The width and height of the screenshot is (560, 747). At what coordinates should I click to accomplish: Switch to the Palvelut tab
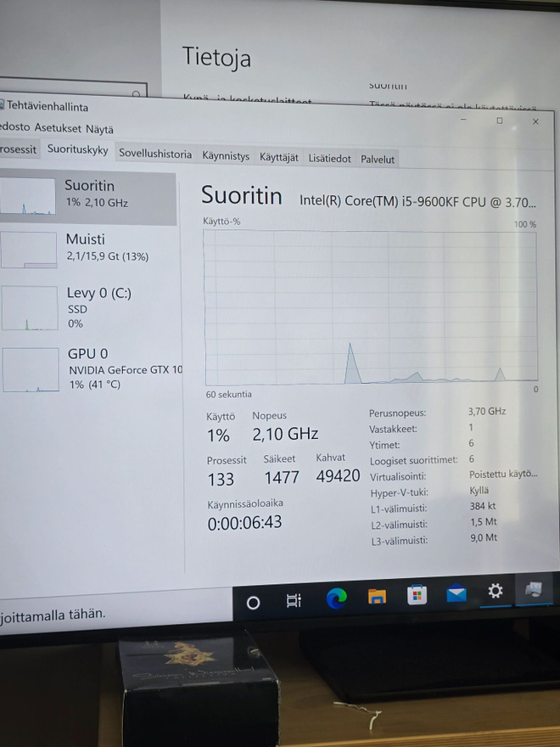pos(378,160)
